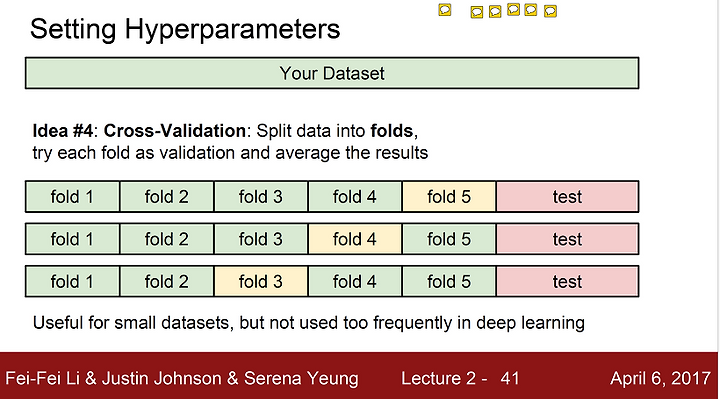Viewport: 720px width, 399px height.
Task: Click the April 6, 2017 date in footer
Action: pyautogui.click(x=660, y=378)
